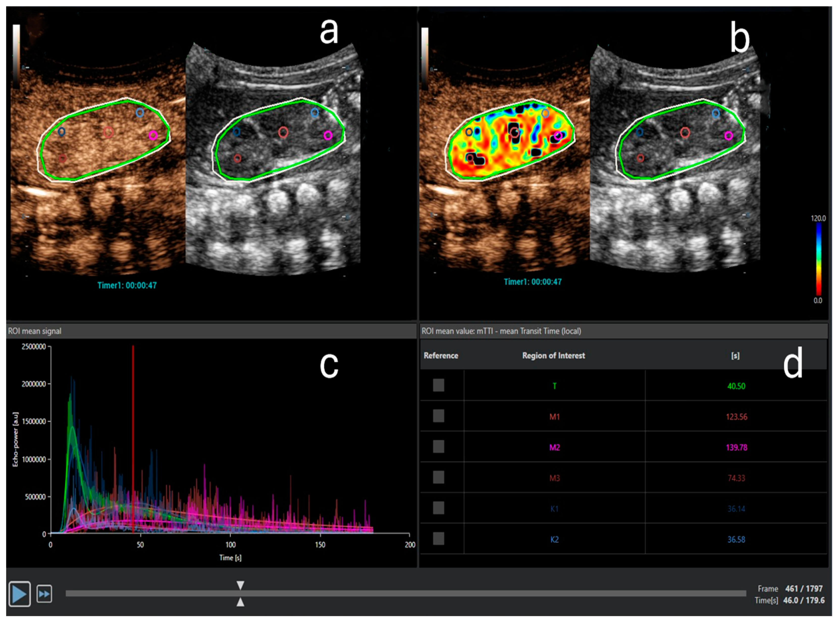840x625 pixels.
Task: Click the Reference column header
Action: click(441, 356)
